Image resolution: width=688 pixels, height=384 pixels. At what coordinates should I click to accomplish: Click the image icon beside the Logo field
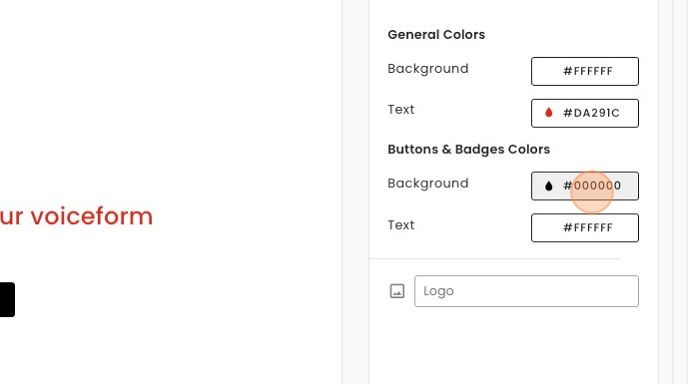397,291
